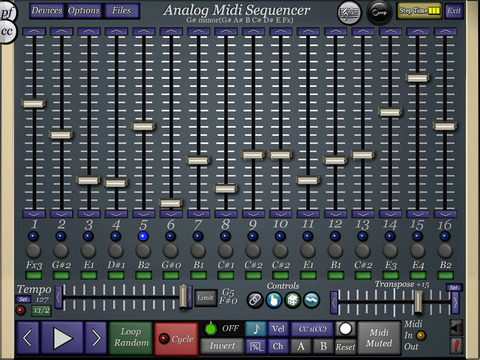The width and height of the screenshot is (480, 360).
Task: Select pattern B button
Action: click(323, 346)
